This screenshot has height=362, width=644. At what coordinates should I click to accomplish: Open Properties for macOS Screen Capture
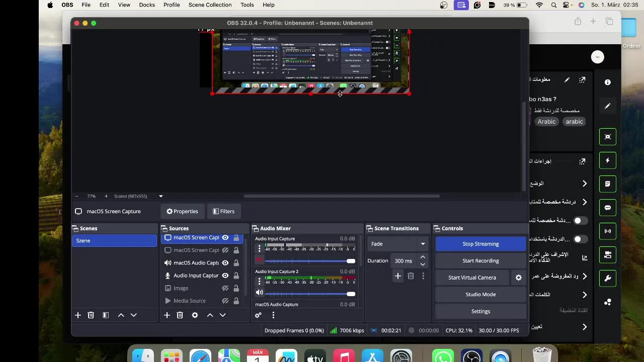(x=182, y=212)
